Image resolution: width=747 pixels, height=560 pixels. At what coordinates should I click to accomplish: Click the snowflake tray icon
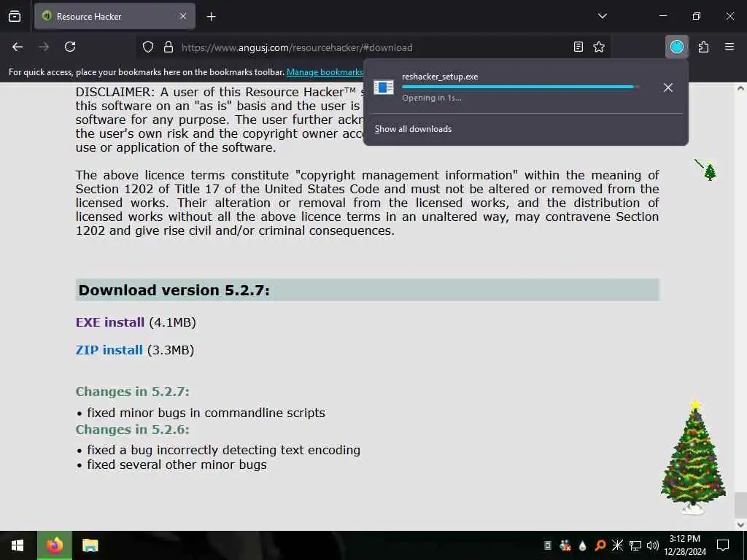[x=617, y=545]
